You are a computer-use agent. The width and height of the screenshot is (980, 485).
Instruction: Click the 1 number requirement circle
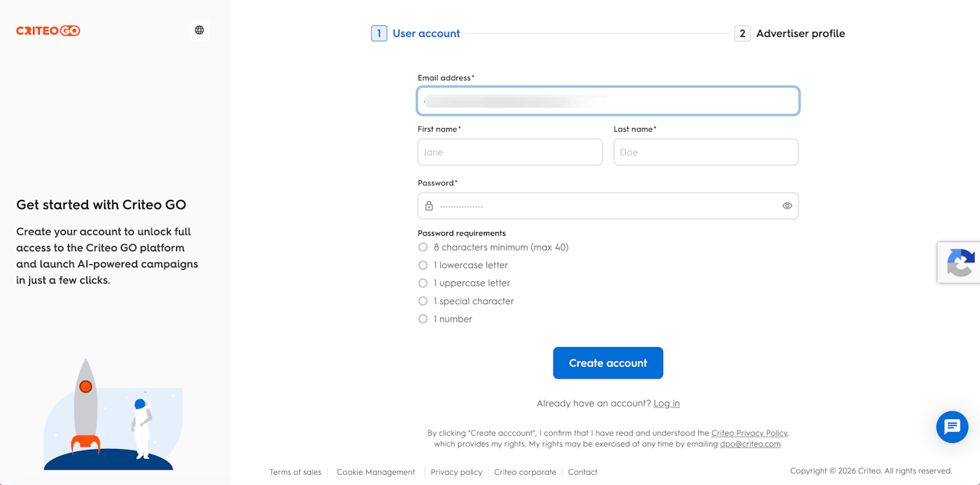[x=423, y=319]
